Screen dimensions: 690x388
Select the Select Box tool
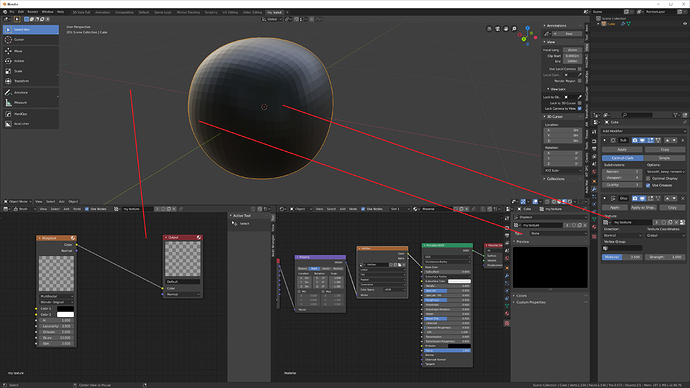(31, 29)
